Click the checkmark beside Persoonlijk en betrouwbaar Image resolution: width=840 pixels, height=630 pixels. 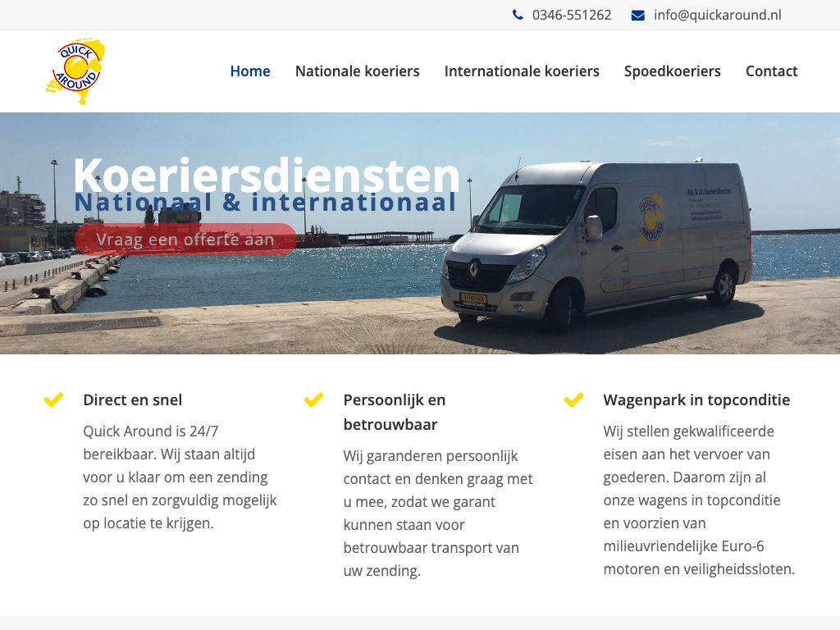tap(314, 399)
